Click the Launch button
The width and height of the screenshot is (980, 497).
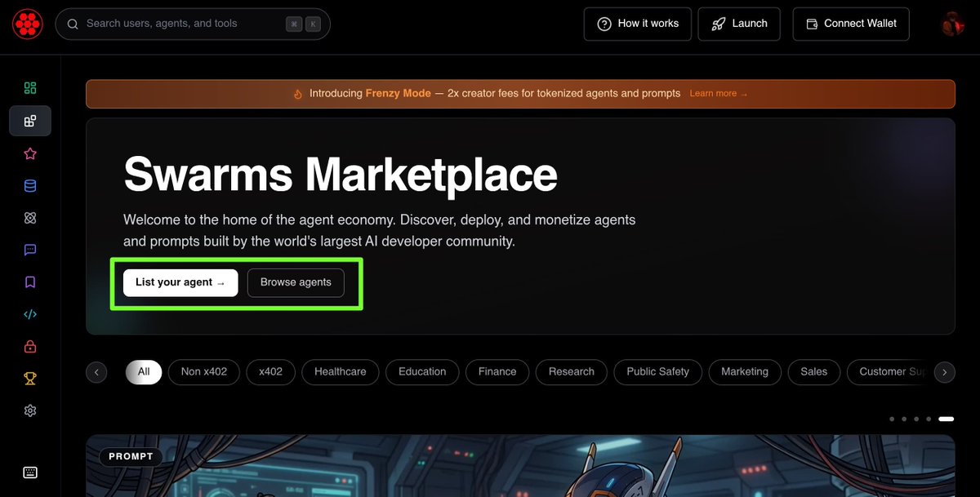739,24
